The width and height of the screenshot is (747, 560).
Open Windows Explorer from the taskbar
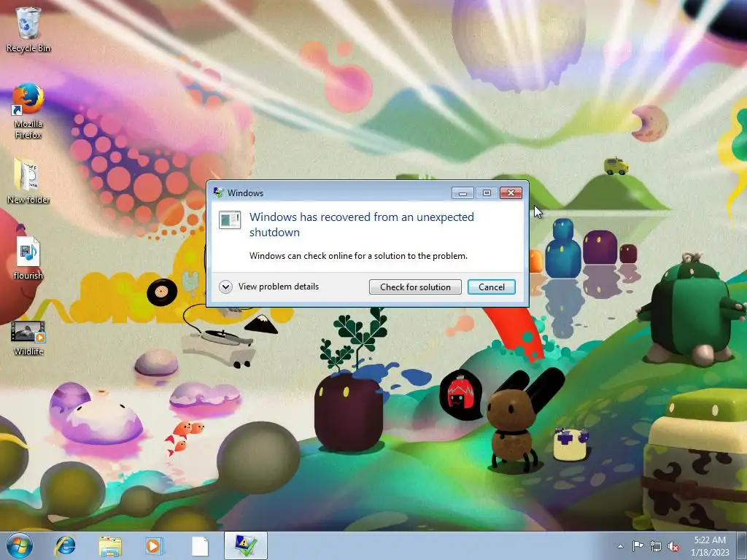tap(110, 545)
